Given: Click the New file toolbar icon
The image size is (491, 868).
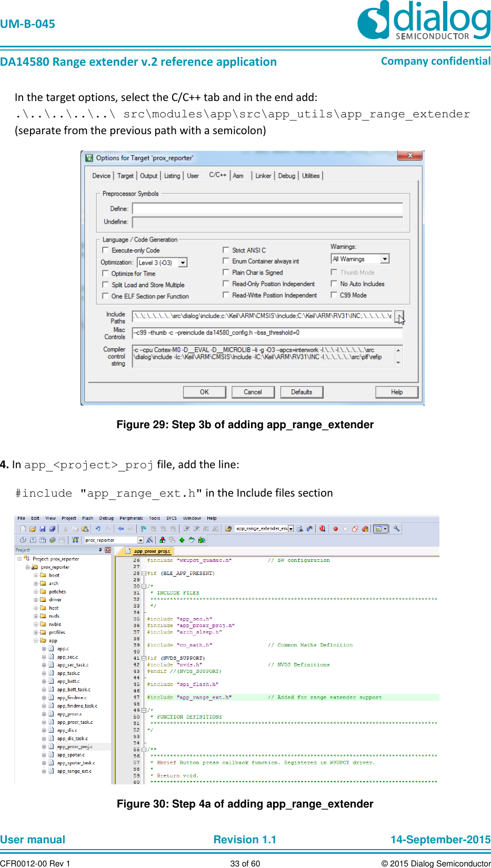Looking at the screenshot, I should click(x=23, y=529).
